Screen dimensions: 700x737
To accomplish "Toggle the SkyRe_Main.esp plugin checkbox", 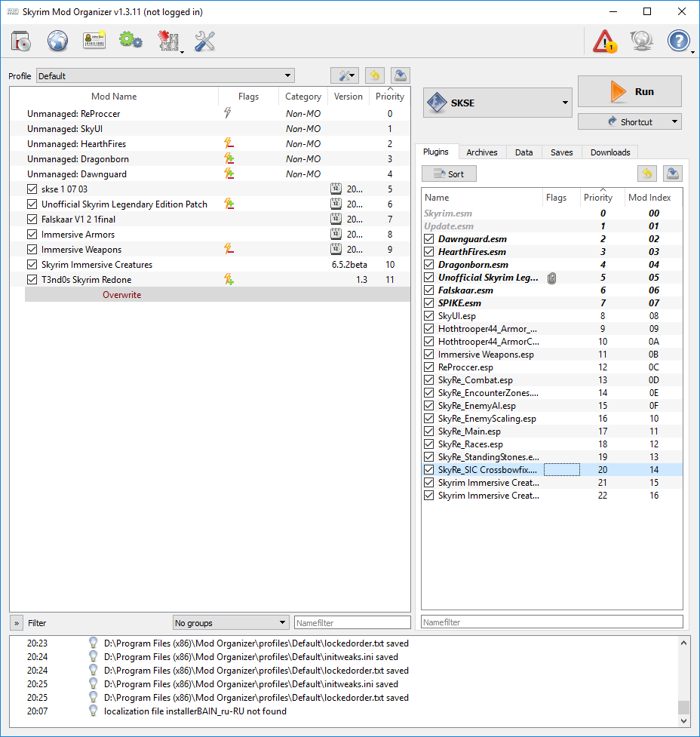I will point(429,431).
